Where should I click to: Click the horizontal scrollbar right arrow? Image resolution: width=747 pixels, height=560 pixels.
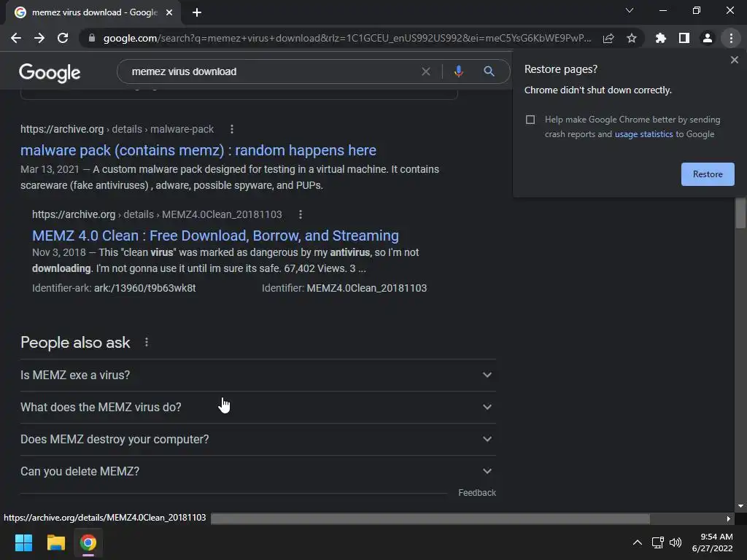[x=729, y=518]
